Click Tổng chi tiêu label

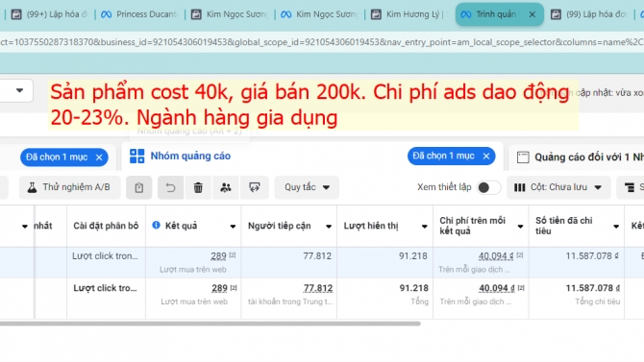pyautogui.click(x=598, y=302)
